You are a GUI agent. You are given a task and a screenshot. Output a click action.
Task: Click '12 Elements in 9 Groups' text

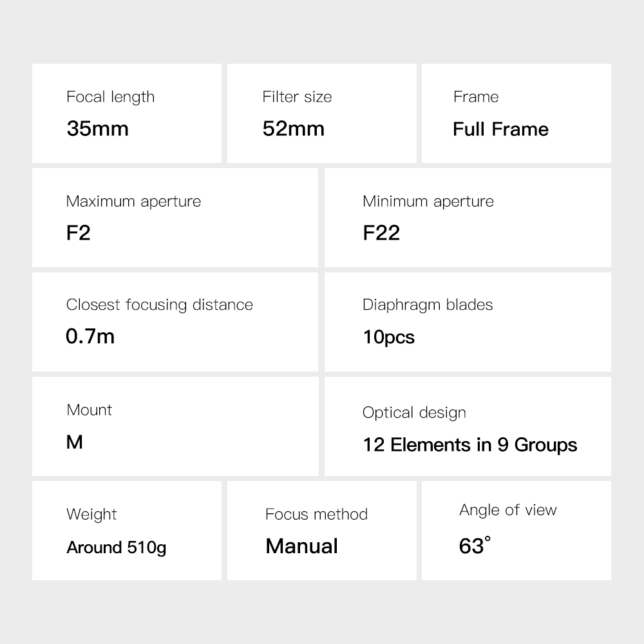coord(469,444)
